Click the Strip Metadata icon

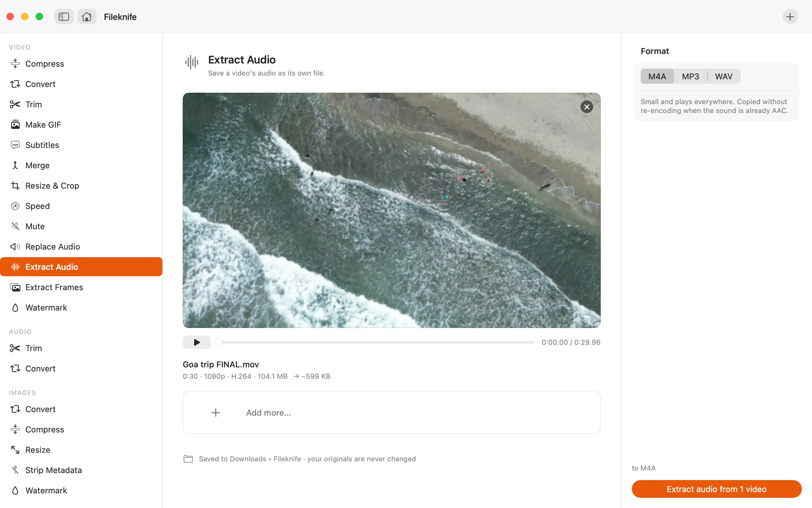click(15, 470)
